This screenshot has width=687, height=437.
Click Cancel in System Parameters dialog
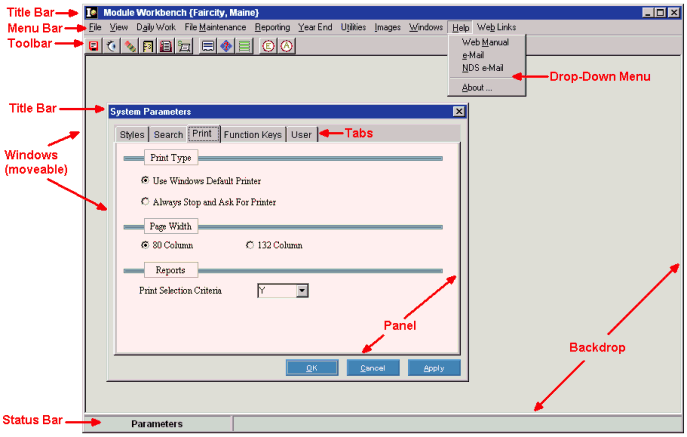point(373,368)
